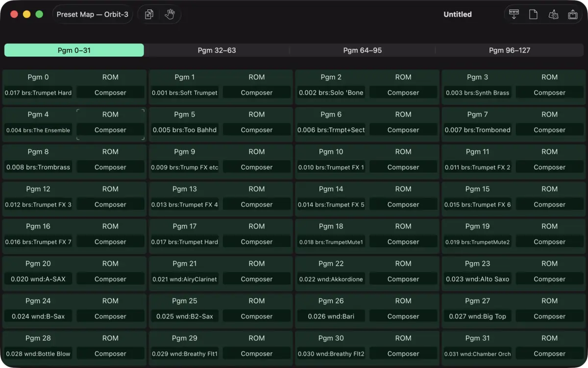Select preset '0.007 brs:Tromboned'
The width and height of the screenshot is (588, 368).
point(477,130)
